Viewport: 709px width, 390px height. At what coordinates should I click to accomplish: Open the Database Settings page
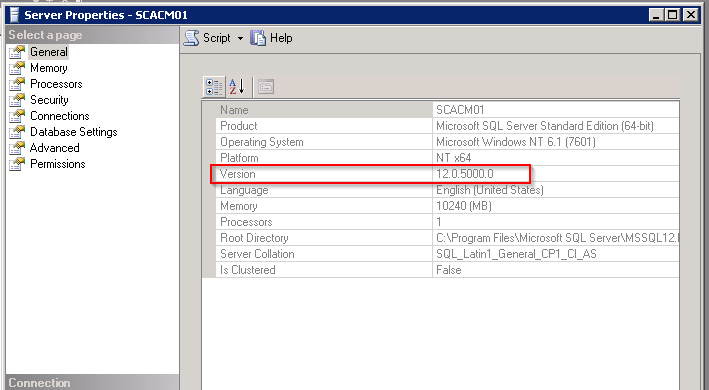[74, 132]
